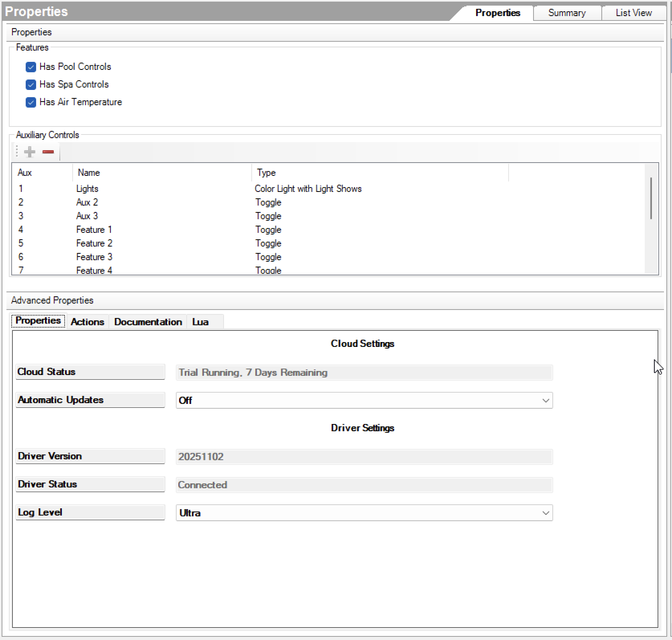Select the Feature 1 auxiliary row
This screenshot has width=672, height=640.
pyautogui.click(x=94, y=230)
